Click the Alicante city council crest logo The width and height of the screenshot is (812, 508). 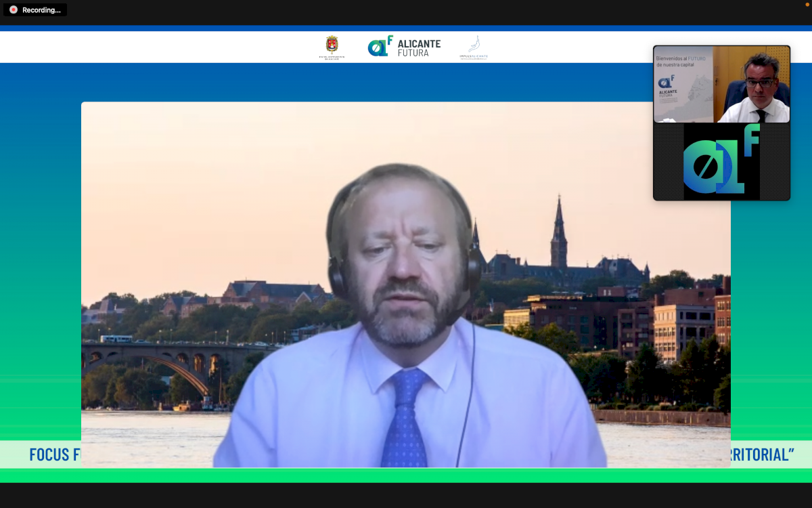pos(332,47)
